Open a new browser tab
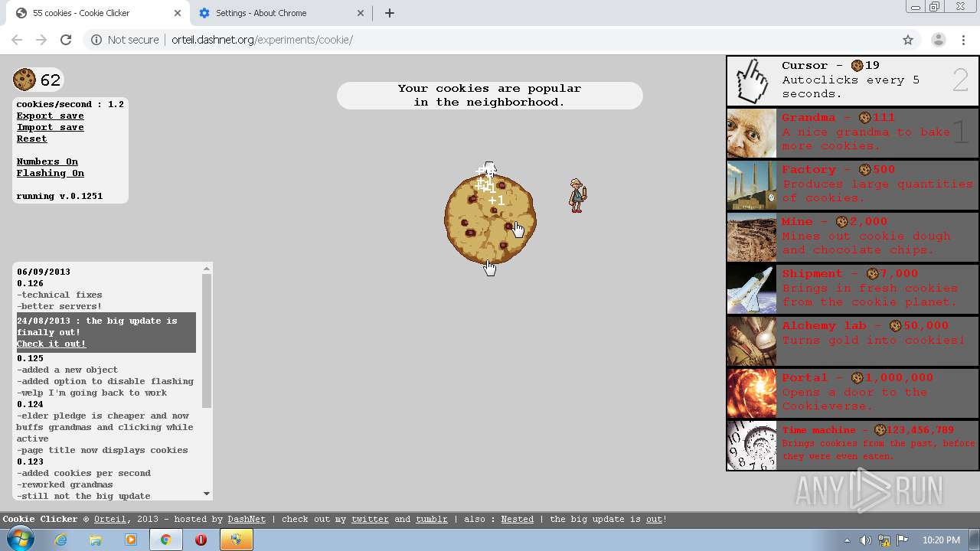 click(x=389, y=13)
